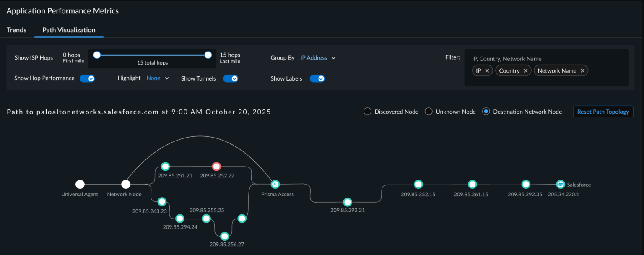644x255 pixels.
Task: Click the Universal Agent node circle
Action: [x=80, y=184]
